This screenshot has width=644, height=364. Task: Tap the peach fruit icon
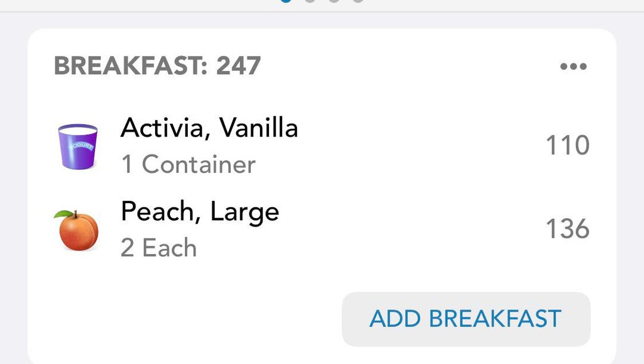point(78,230)
